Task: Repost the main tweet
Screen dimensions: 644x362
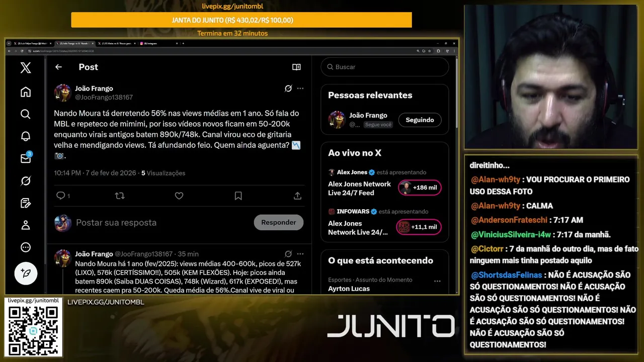Action: coord(120,196)
